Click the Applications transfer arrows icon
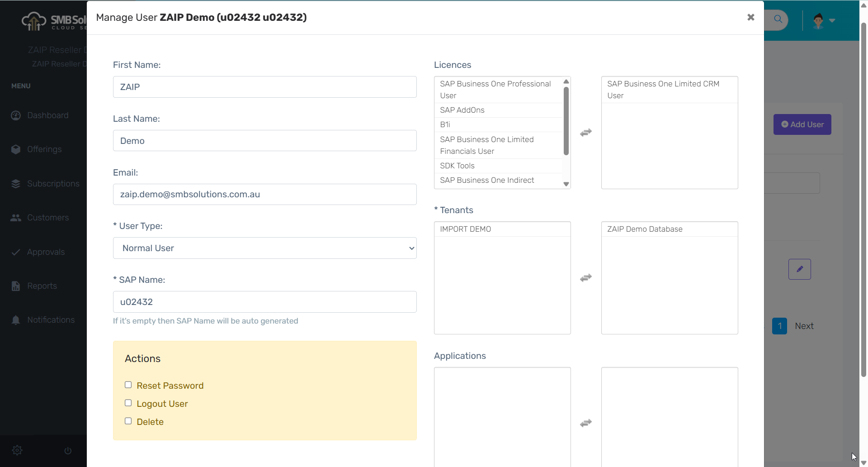Image resolution: width=868 pixels, height=467 pixels. [586, 423]
